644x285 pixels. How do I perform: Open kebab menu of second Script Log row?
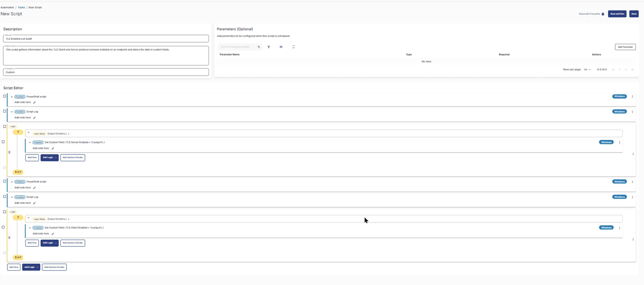[x=633, y=197]
